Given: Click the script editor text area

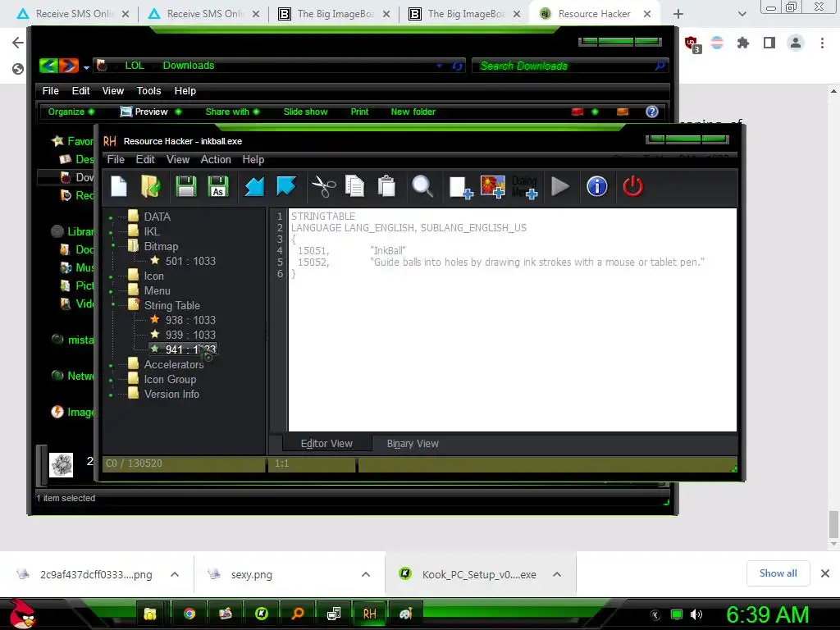Looking at the screenshot, I should tap(512, 320).
